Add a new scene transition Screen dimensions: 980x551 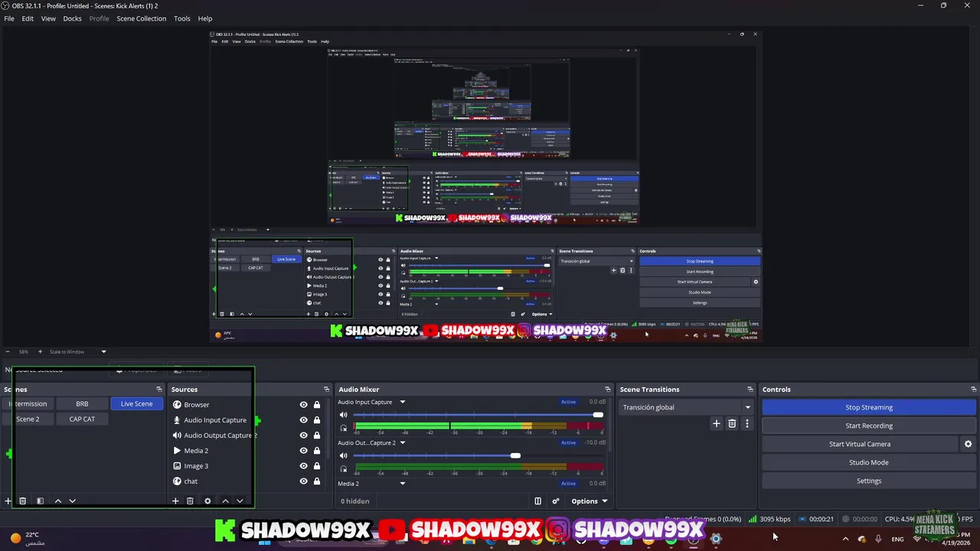(717, 423)
